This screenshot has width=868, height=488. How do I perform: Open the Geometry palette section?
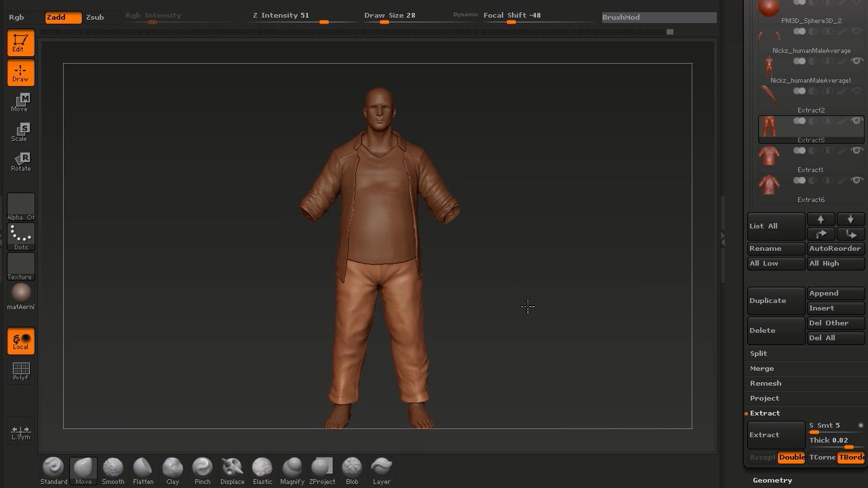click(772, 480)
